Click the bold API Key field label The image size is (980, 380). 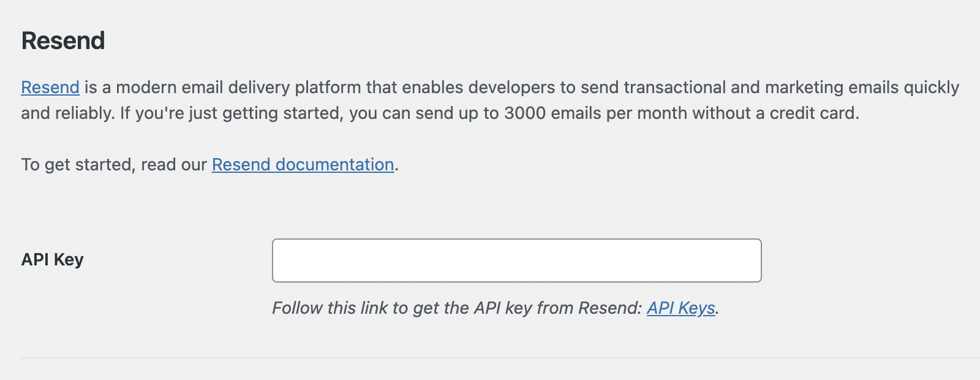click(53, 260)
